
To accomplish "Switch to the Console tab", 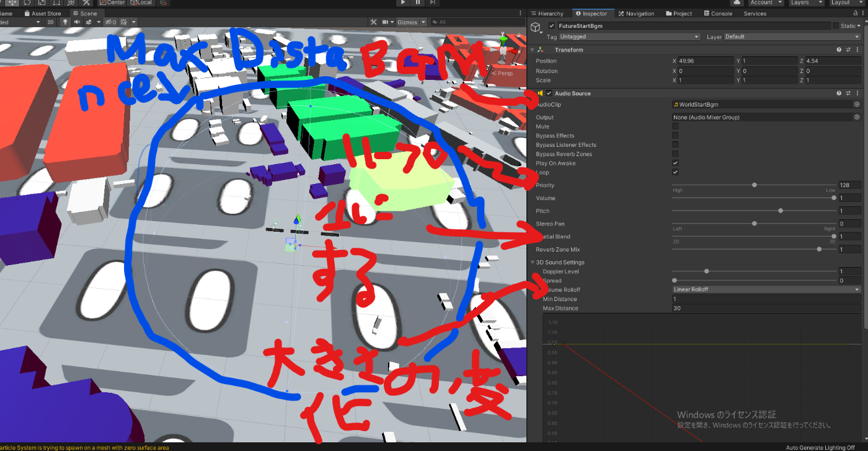I will (x=717, y=13).
